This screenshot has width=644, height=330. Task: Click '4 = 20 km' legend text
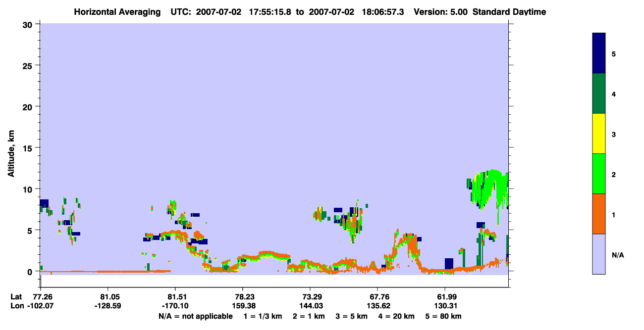pyautogui.click(x=396, y=316)
